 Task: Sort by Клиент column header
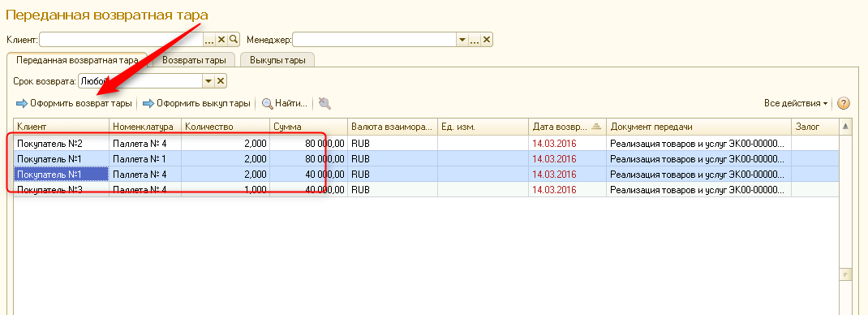coord(62,127)
